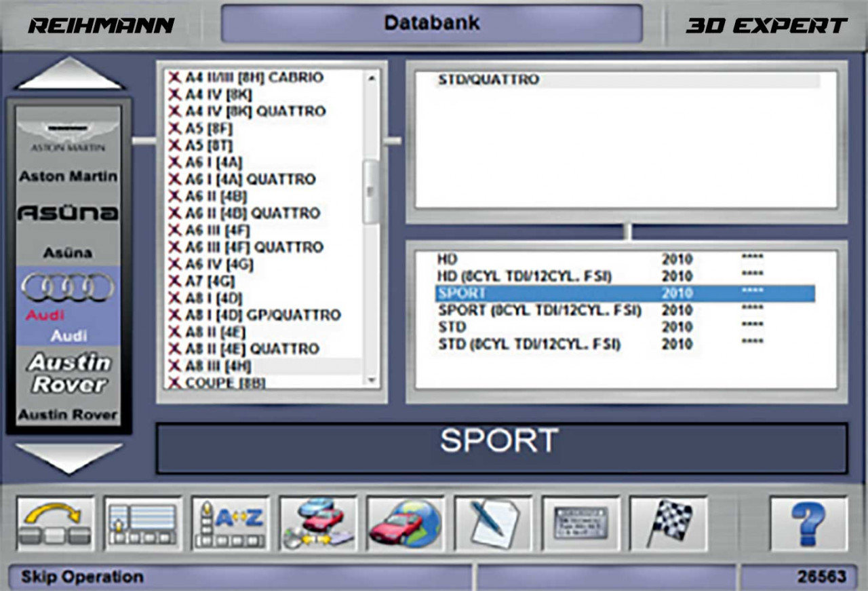
Task: Click the 26563 status number
Action: coord(822,577)
